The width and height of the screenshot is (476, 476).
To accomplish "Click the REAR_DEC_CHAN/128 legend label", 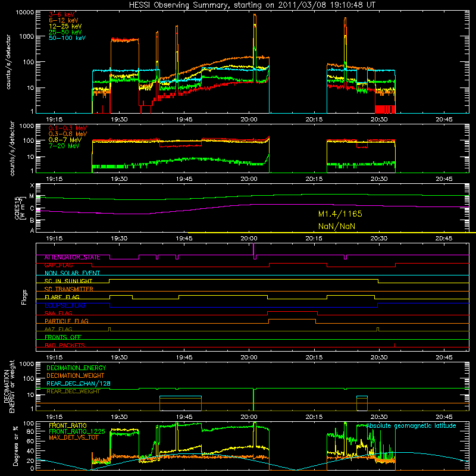I will pyautogui.click(x=79, y=383).
